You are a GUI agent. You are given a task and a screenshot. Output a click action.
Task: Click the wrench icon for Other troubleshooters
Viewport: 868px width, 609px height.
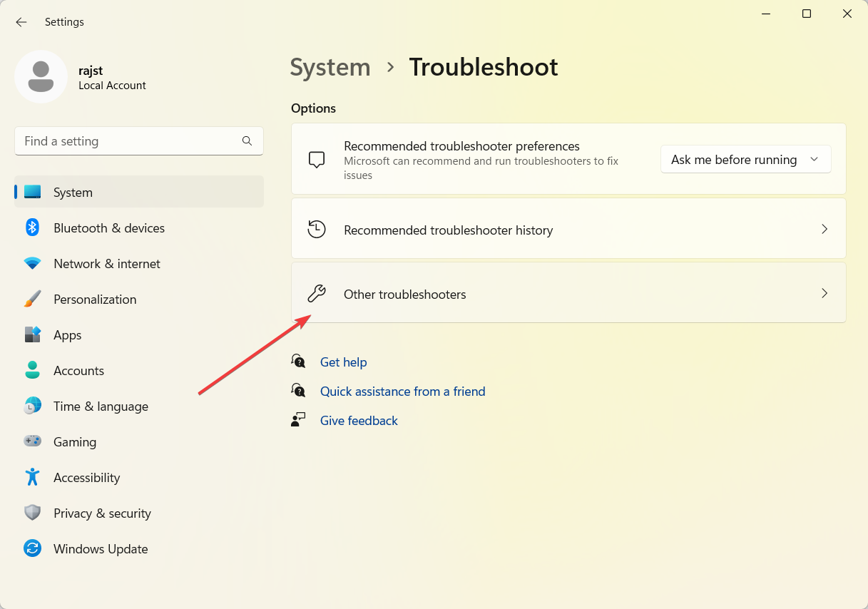tap(317, 294)
